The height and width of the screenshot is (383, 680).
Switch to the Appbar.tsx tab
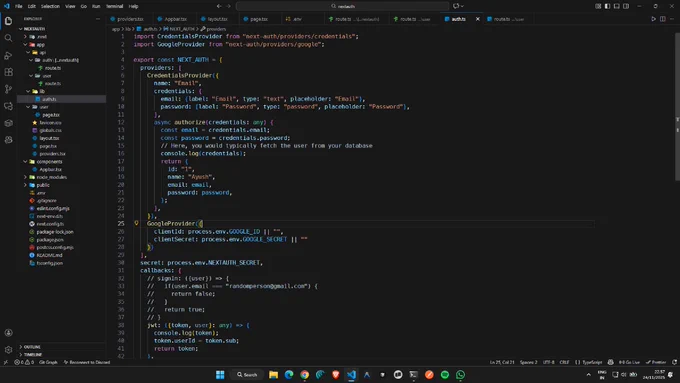(x=175, y=19)
